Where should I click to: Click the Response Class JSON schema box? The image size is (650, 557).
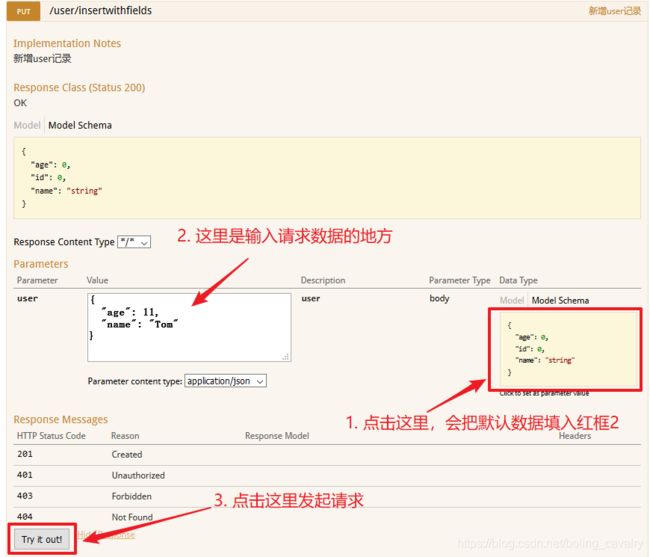click(x=326, y=178)
